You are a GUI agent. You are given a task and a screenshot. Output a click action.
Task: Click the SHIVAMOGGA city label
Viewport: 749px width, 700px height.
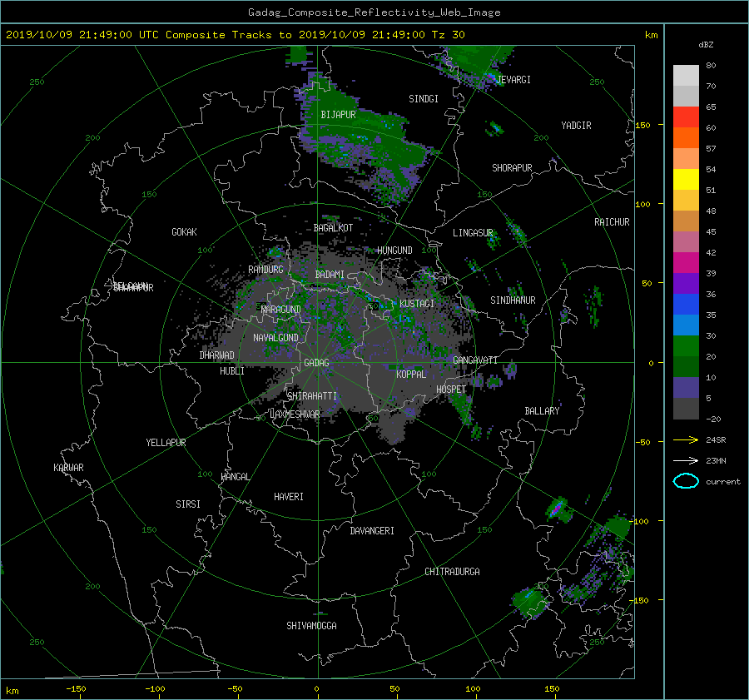[x=311, y=626]
